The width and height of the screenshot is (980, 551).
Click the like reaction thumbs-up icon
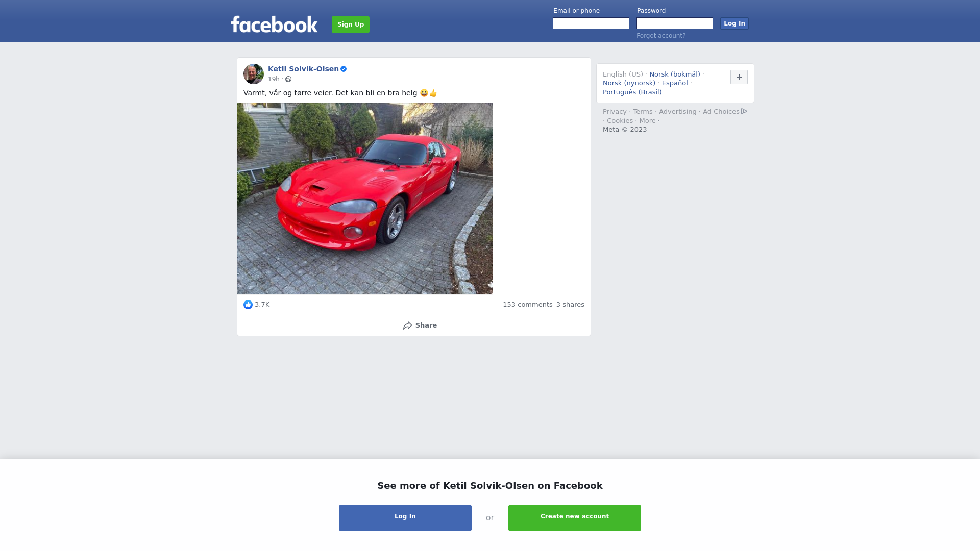point(248,305)
